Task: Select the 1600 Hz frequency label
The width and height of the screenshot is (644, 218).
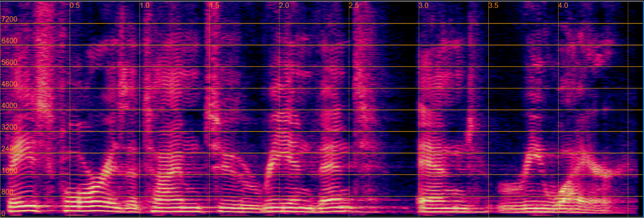Action: pos(9,170)
